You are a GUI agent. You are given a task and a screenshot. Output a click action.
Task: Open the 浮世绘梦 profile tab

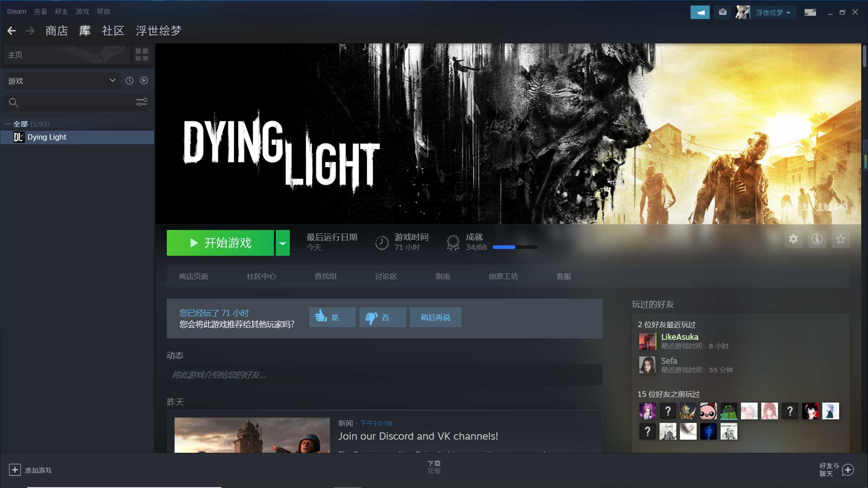[159, 31]
